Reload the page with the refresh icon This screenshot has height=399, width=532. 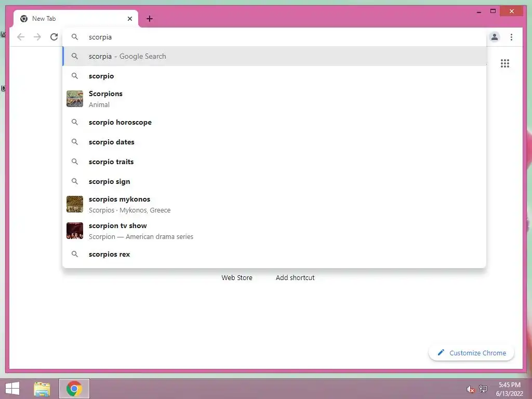(x=54, y=37)
